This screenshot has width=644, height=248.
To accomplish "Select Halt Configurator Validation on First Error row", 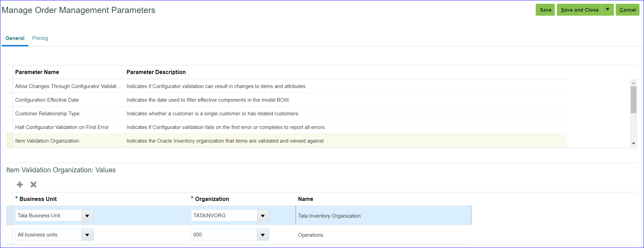I will pyautogui.click(x=62, y=127).
